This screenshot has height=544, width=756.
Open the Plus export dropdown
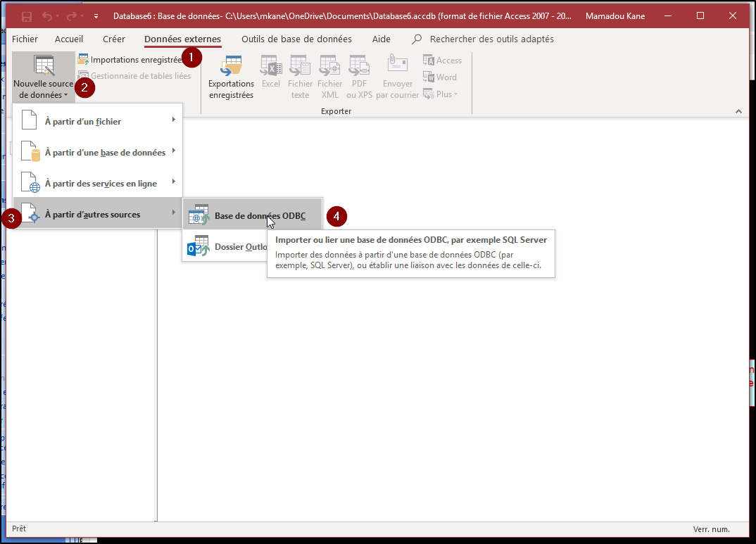[x=441, y=94]
